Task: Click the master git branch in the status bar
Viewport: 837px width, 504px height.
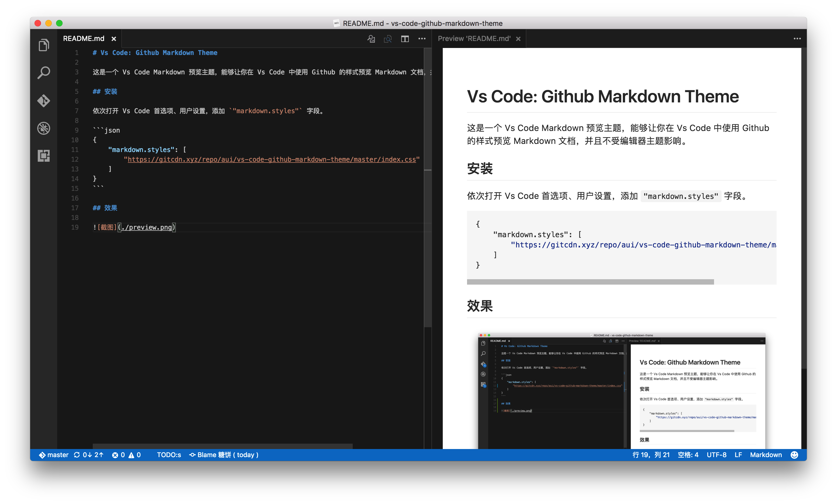Action: click(54, 455)
